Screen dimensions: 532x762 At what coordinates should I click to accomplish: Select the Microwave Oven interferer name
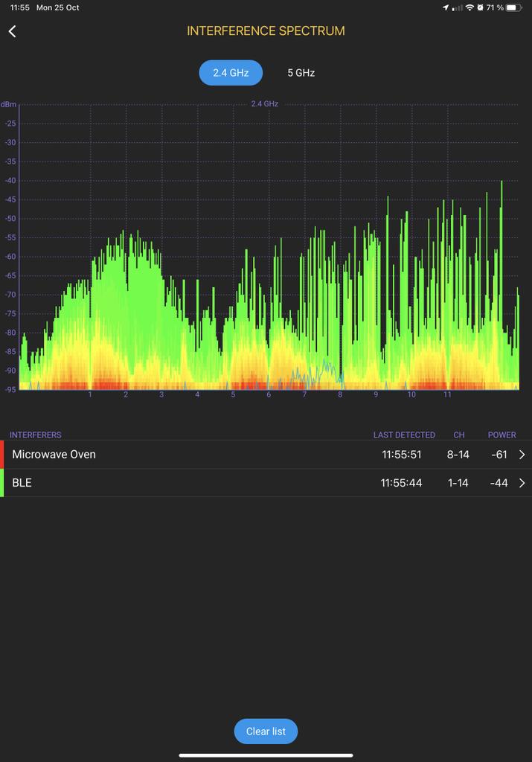[54, 455]
